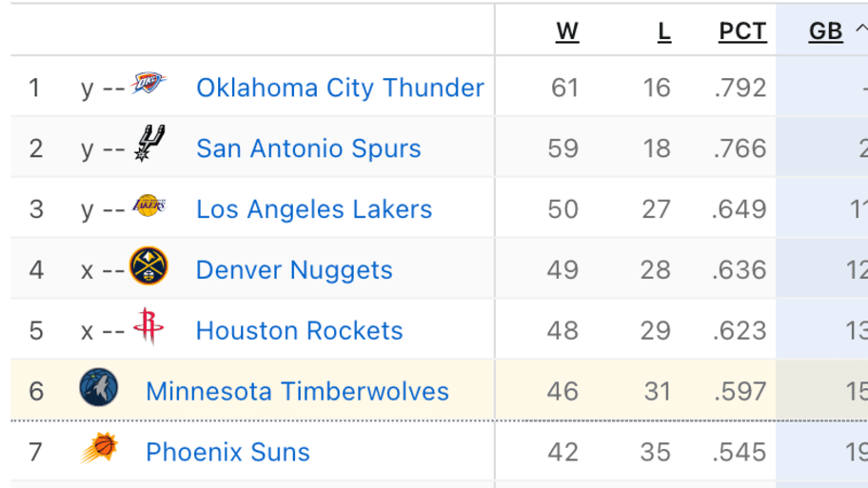
Task: Click the San Antonio Spurs logo
Action: pyautogui.click(x=149, y=144)
